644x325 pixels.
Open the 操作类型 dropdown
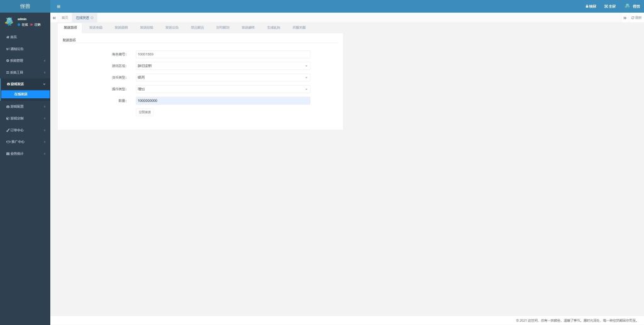click(223, 89)
